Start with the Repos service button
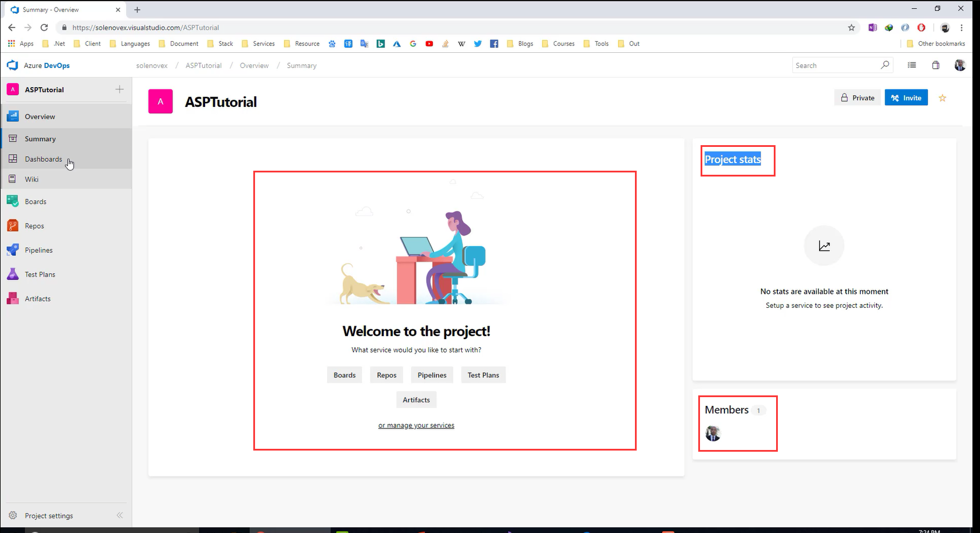 pyautogui.click(x=386, y=375)
